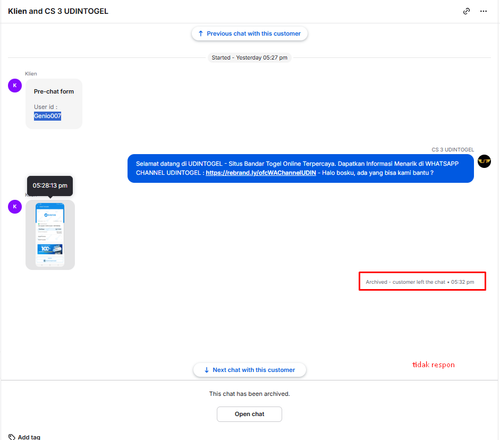This screenshot has height=440, width=500.
Task: Click the CS 3 UDINTOGEL agent avatar
Action: pos(484,161)
